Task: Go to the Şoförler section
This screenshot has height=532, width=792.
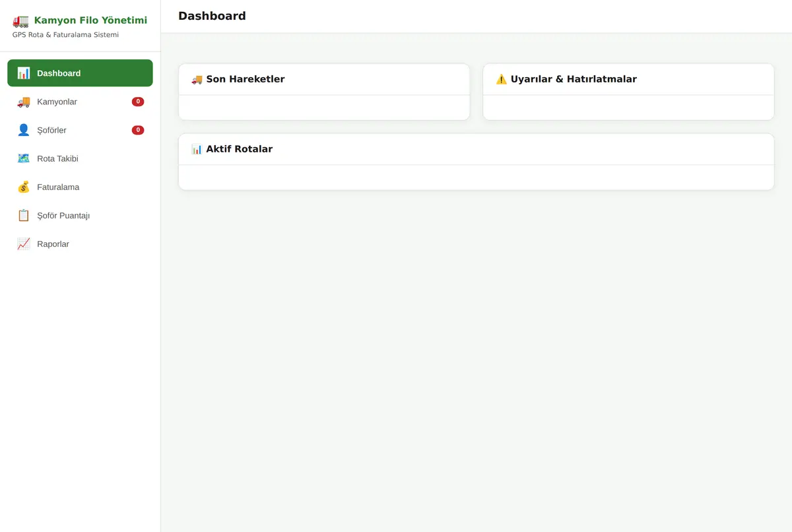Action: tap(80, 130)
